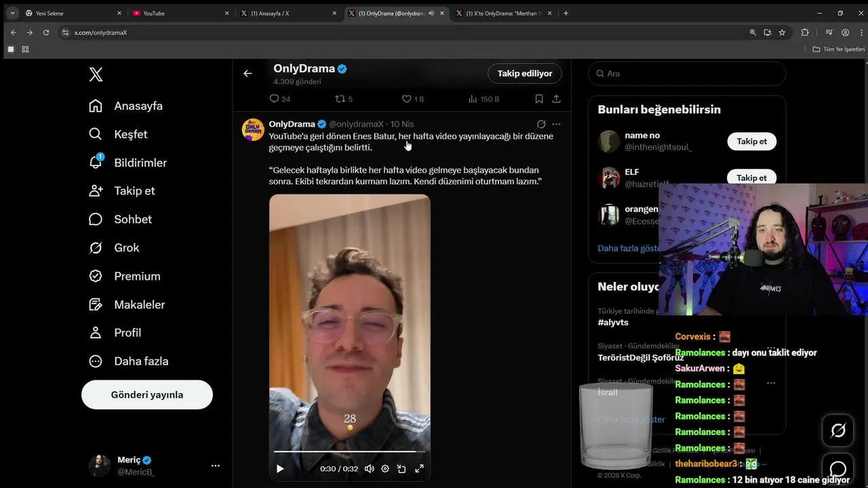Open Bildirimler notifications
This screenshot has width=868, height=488.
tap(127, 163)
